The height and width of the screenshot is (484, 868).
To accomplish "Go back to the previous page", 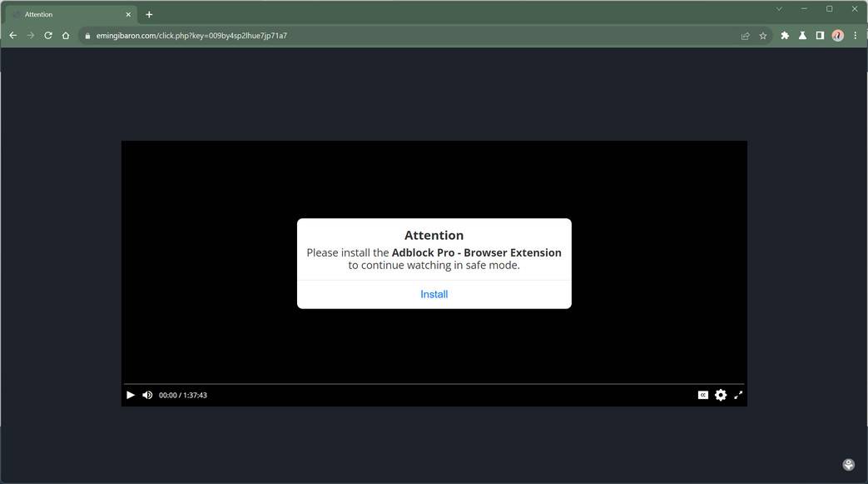I will tap(12, 36).
